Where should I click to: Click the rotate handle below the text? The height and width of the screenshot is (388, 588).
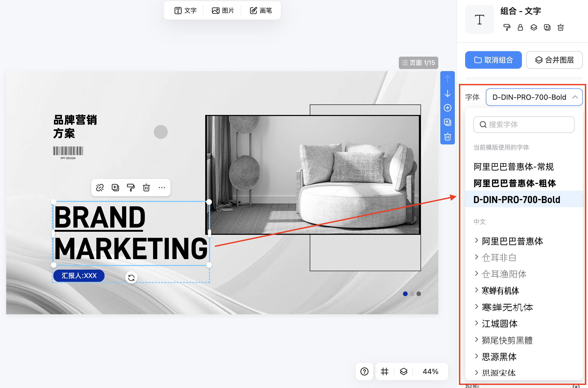click(x=131, y=278)
